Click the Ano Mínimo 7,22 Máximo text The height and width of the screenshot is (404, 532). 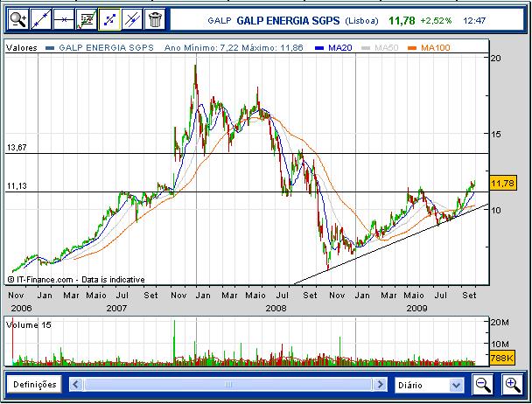[234, 48]
